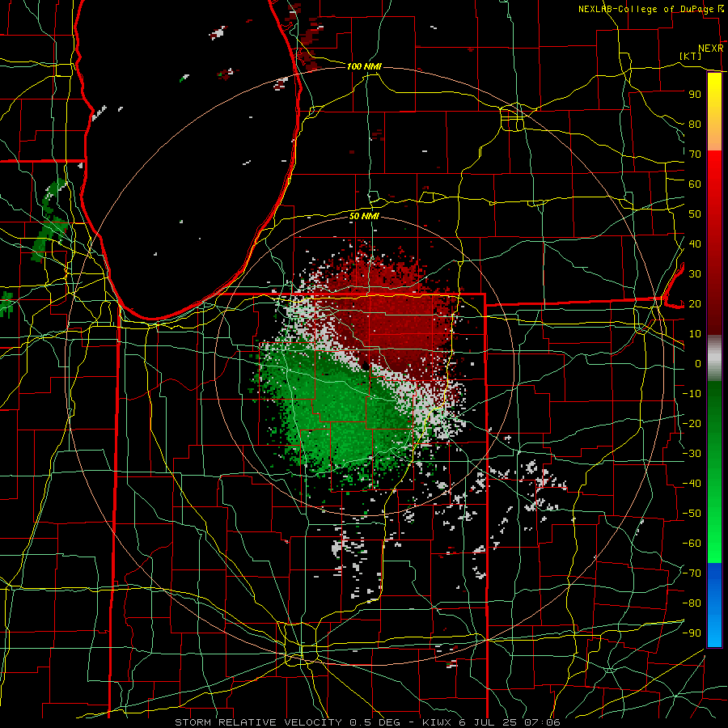Viewport: 728px width, 728px height.
Task: Click the positive "60" scale value
Action: pos(695,184)
